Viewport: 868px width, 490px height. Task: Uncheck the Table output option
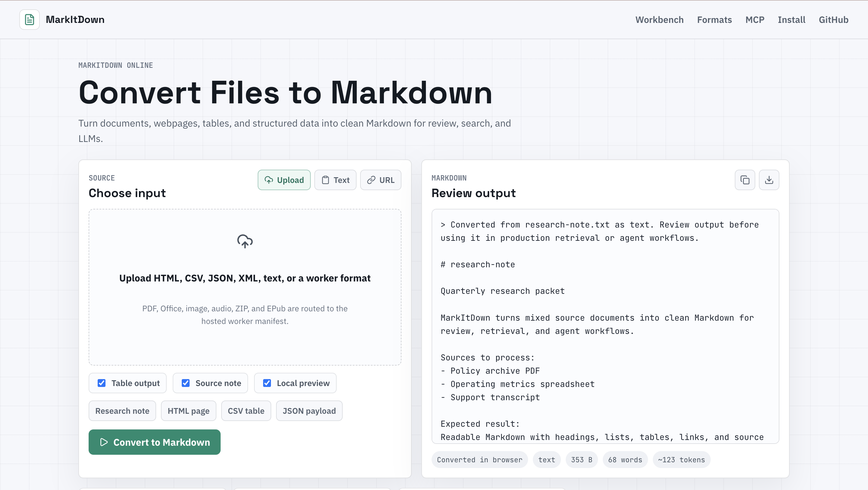[102, 383]
